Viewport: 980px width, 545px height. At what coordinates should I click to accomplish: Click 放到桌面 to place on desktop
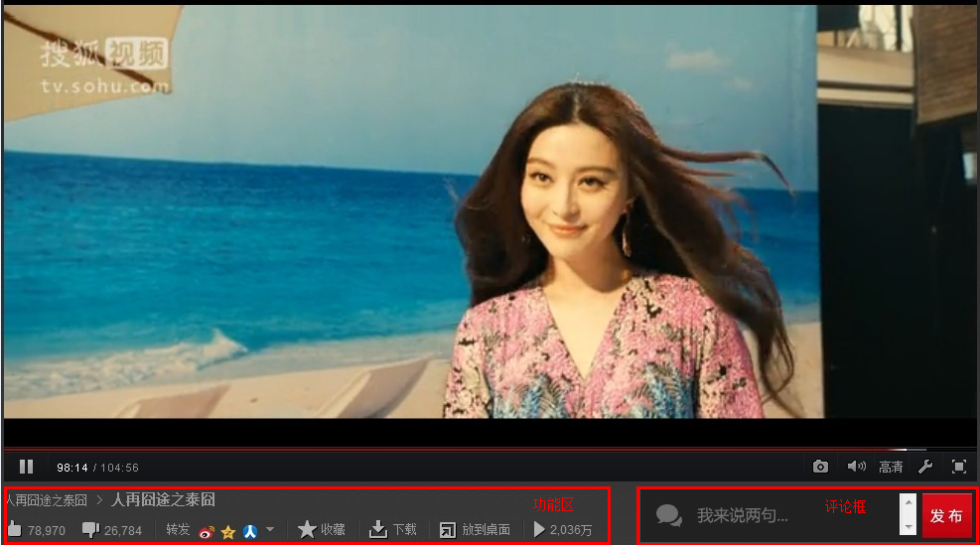click(x=476, y=530)
